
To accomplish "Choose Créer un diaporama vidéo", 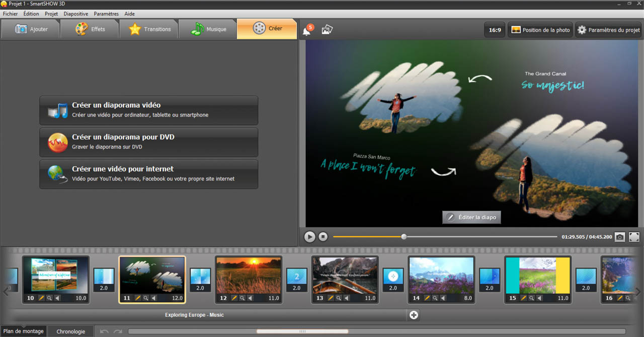I will pyautogui.click(x=148, y=110).
